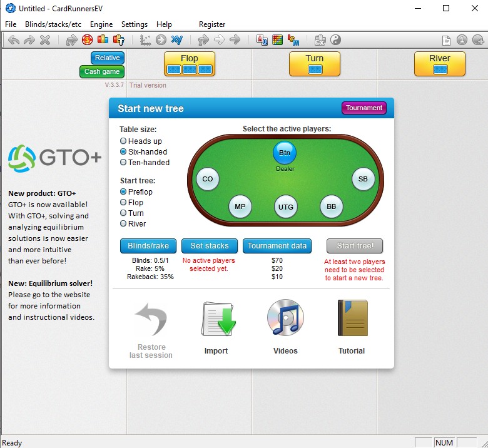488x448 pixels.
Task: Select Ten-handed table size
Action: (x=145, y=162)
